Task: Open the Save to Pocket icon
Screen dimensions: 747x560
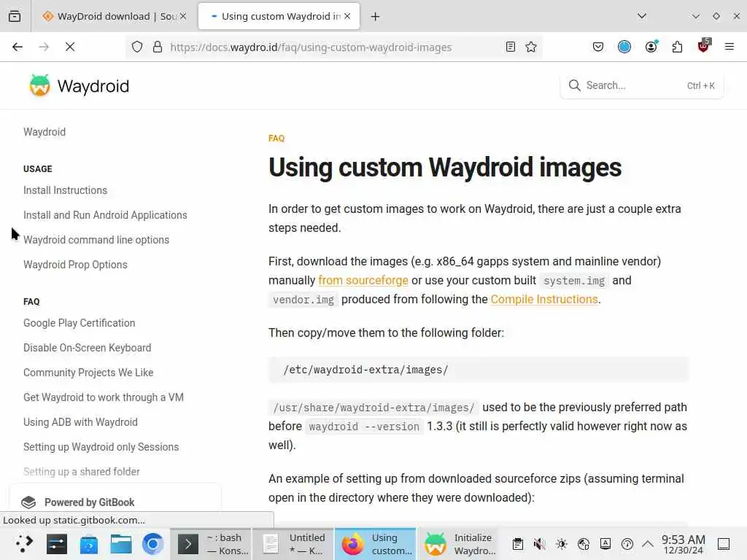Action: 598,47
